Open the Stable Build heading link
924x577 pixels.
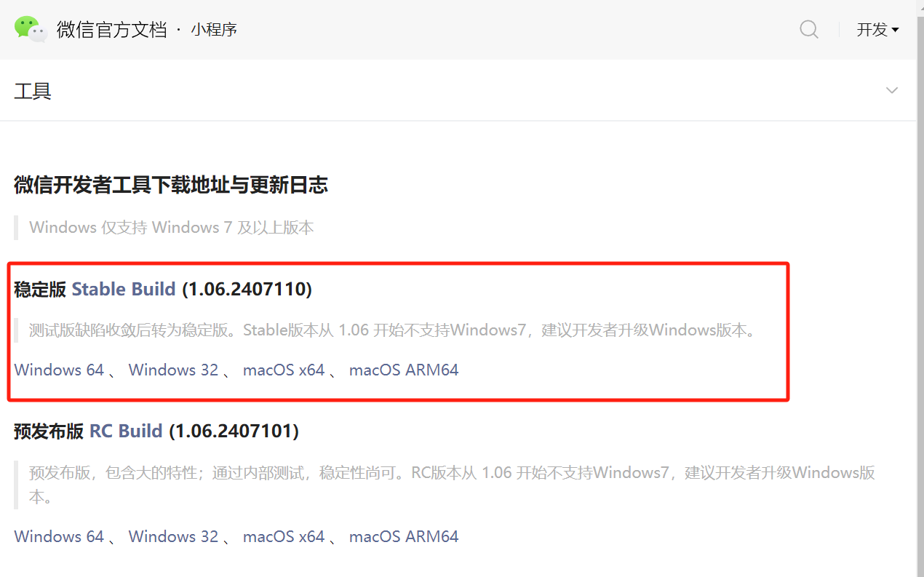click(x=124, y=289)
